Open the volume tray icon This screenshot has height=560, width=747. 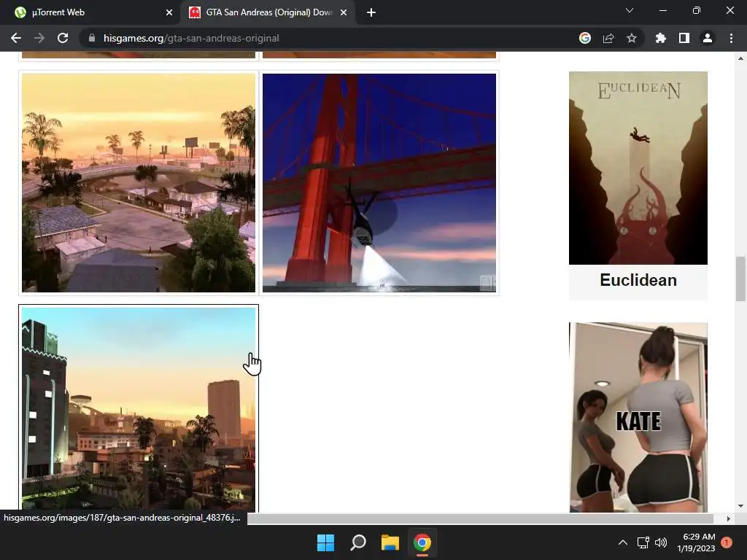(x=661, y=542)
